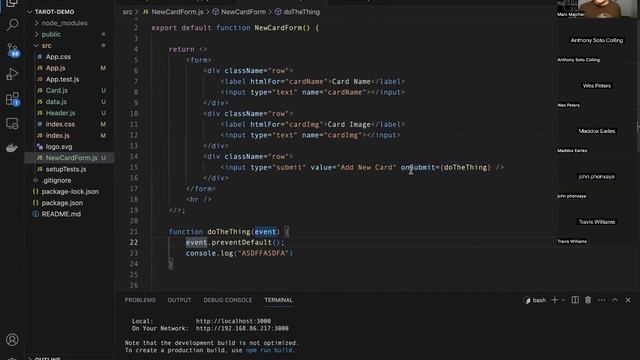Open App.test.js file
This screenshot has width=640, height=360.
pos(62,79)
